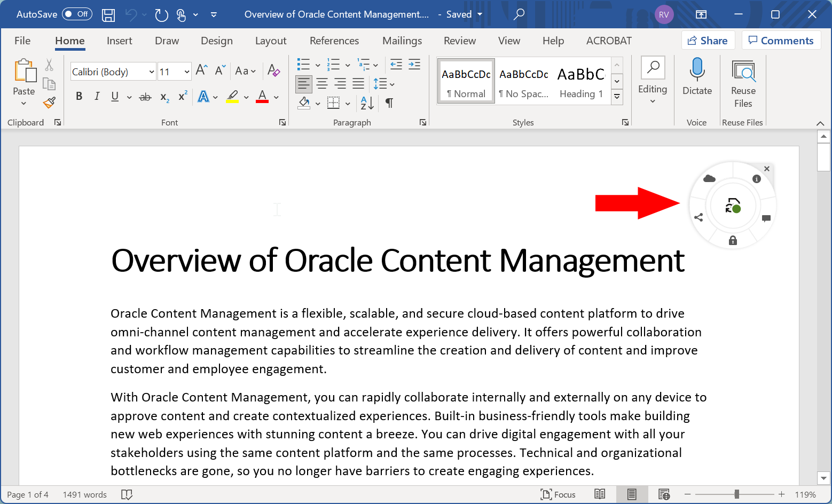The height and width of the screenshot is (504, 832).
Task: Open the font name dropdown
Action: click(x=152, y=72)
